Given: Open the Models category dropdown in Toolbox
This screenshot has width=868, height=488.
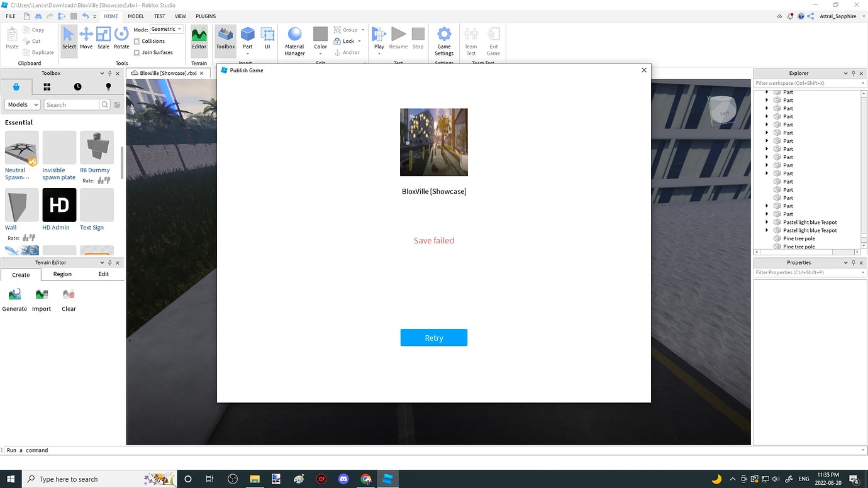Looking at the screenshot, I should point(22,104).
